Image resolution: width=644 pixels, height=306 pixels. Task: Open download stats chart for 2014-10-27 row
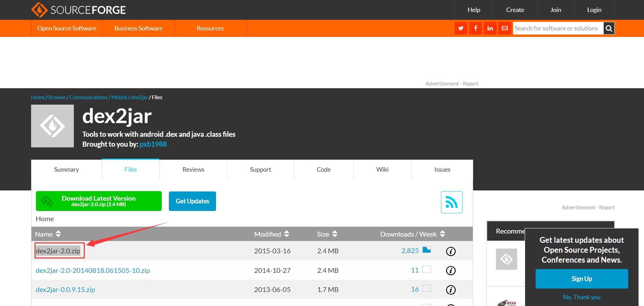[x=427, y=269]
